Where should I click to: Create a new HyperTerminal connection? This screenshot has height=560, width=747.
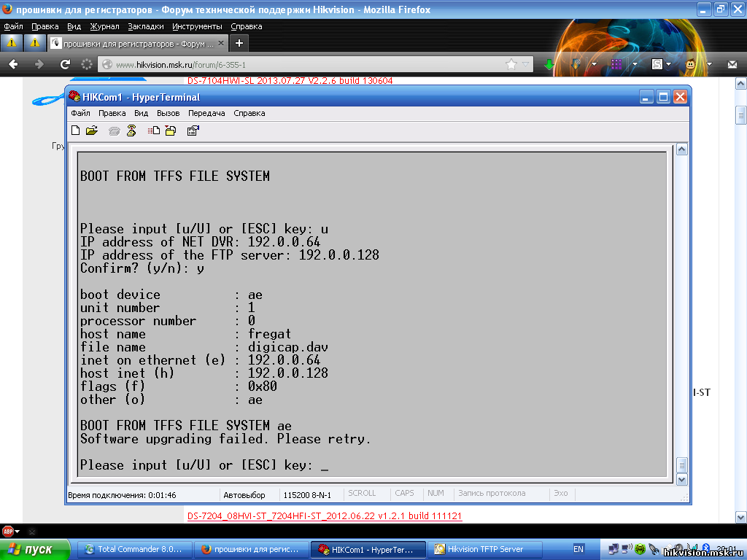pos(75,131)
